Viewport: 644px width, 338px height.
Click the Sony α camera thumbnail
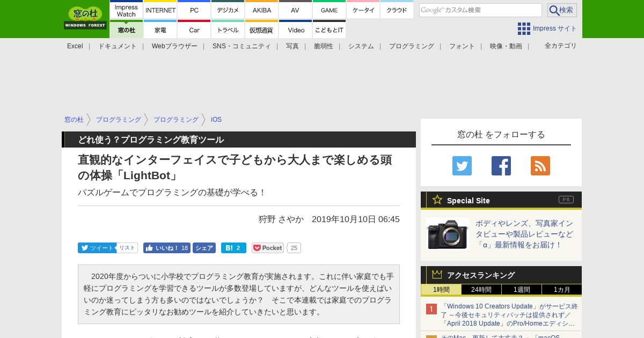[448, 234]
